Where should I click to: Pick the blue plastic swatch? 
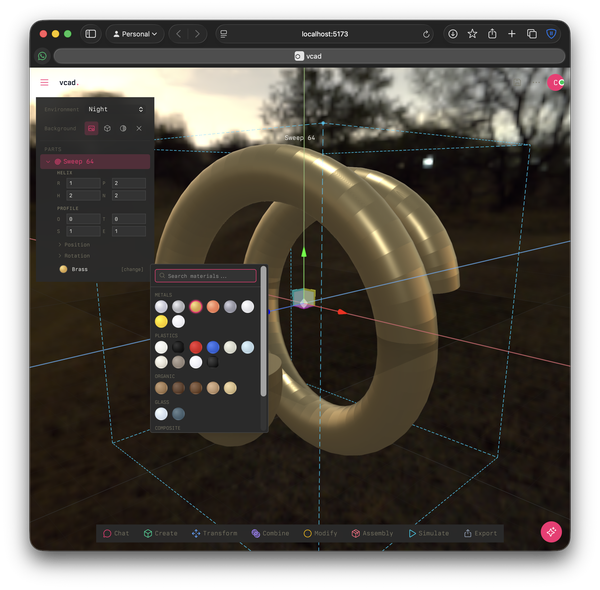click(x=213, y=347)
